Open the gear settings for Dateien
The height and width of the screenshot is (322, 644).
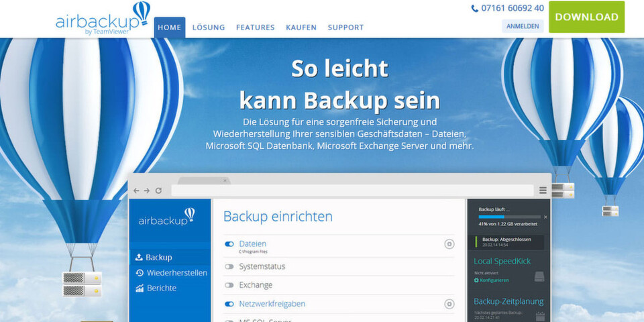[449, 244]
